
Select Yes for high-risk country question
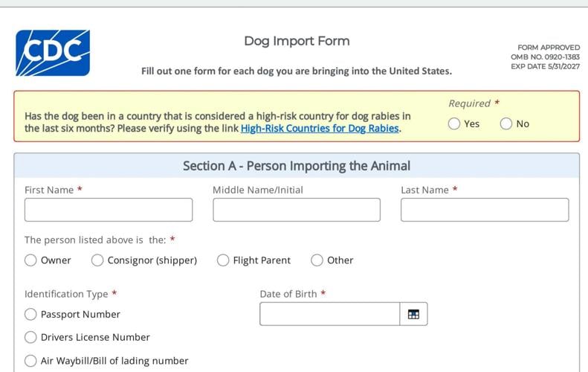coord(454,124)
